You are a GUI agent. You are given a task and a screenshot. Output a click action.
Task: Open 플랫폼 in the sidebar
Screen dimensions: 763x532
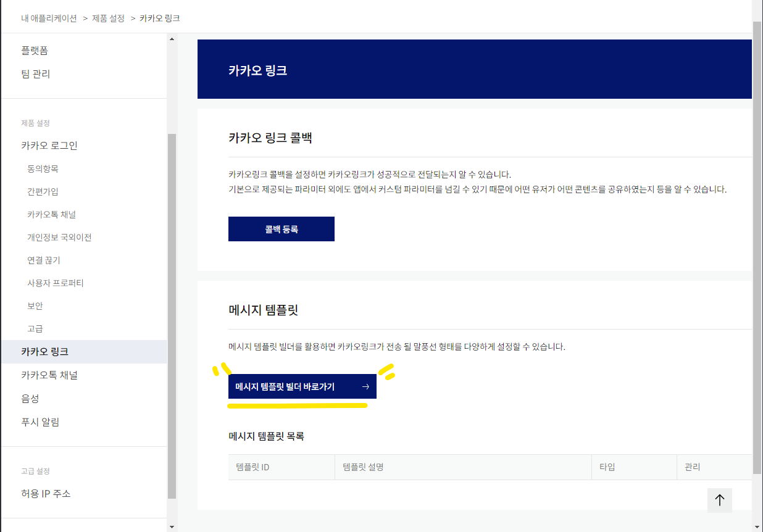[35, 51]
